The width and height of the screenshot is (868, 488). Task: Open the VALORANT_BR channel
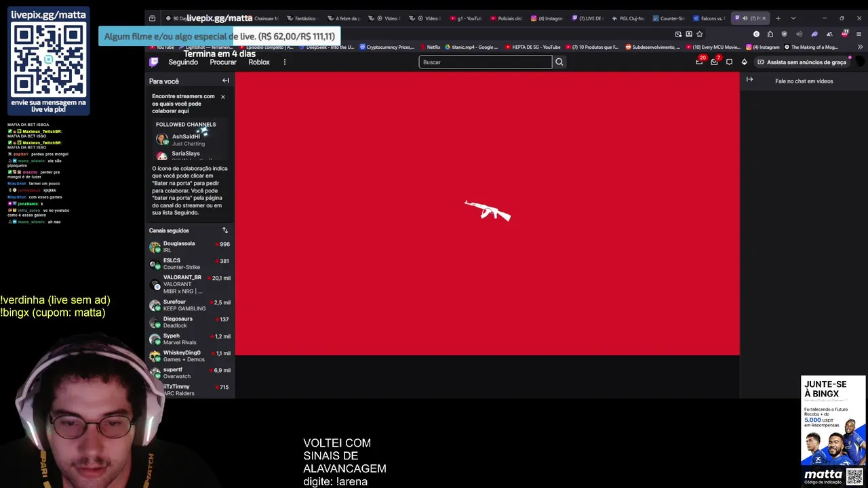pos(190,284)
